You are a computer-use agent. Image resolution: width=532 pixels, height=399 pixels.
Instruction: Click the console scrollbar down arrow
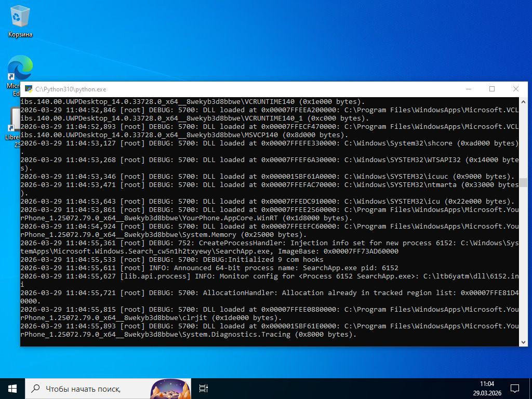[523, 342]
